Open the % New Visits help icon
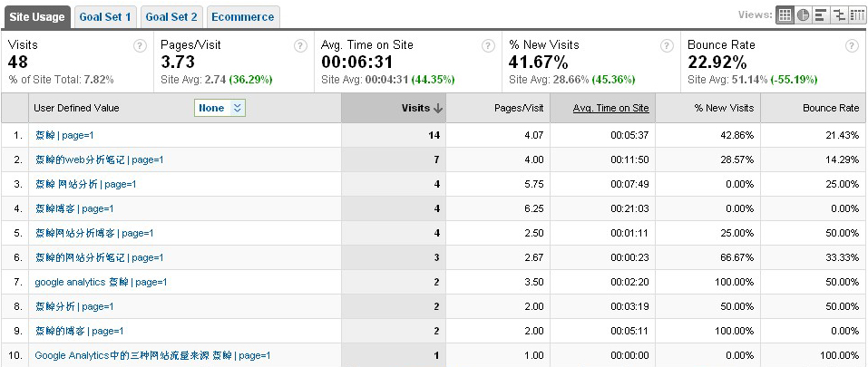The width and height of the screenshot is (868, 367). click(667, 45)
